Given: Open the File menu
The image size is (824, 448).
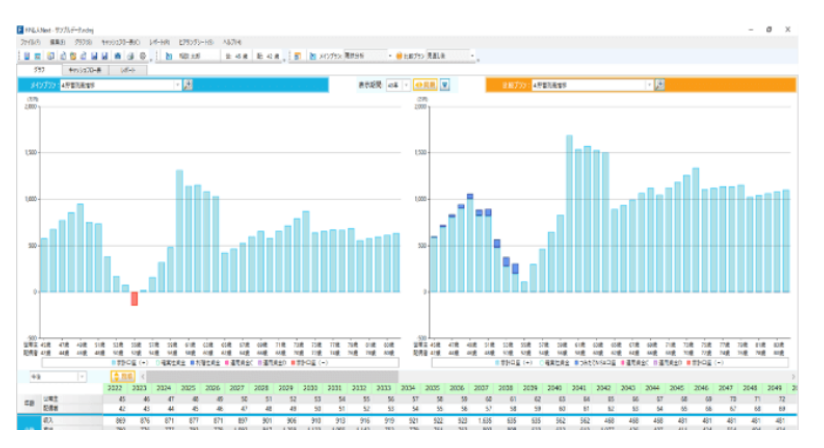Looking at the screenshot, I should 29,42.
